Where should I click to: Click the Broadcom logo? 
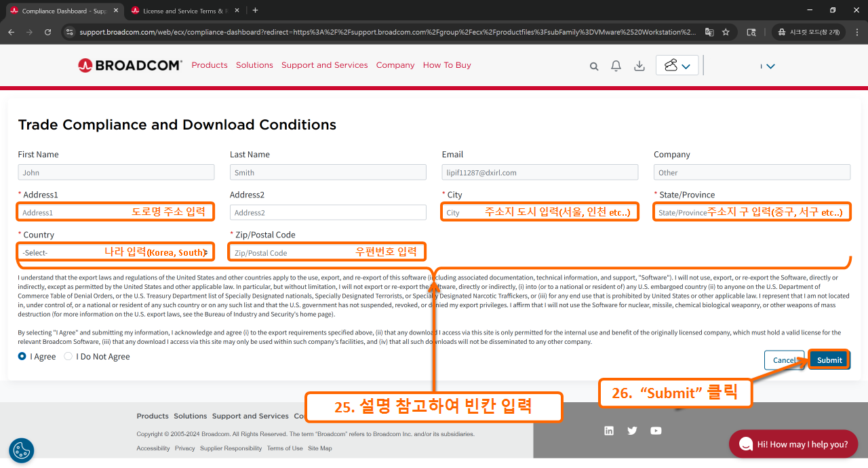(x=130, y=65)
